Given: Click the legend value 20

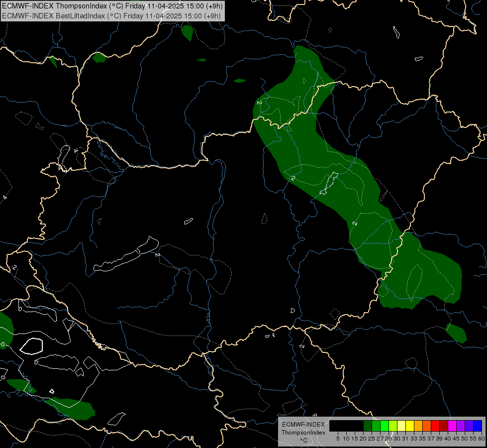Looking at the screenshot, I should (x=364, y=439).
